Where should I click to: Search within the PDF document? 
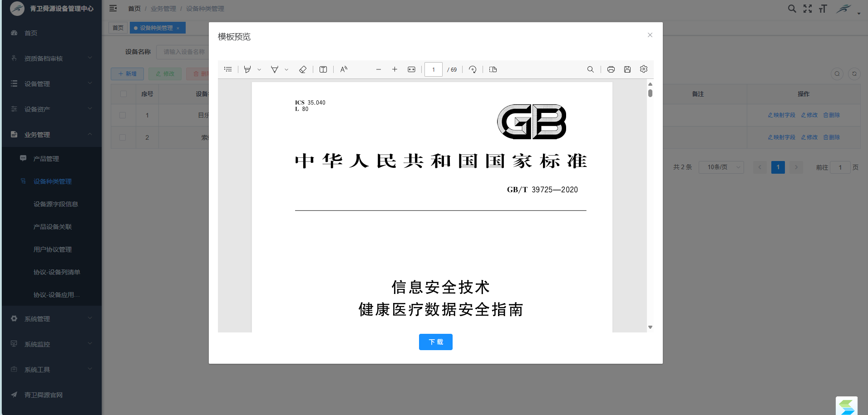[x=590, y=69]
